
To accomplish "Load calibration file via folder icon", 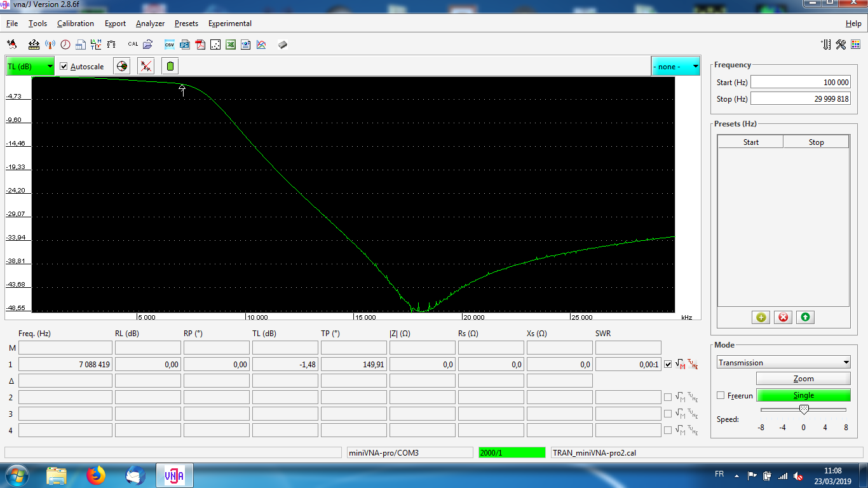I will [147, 44].
